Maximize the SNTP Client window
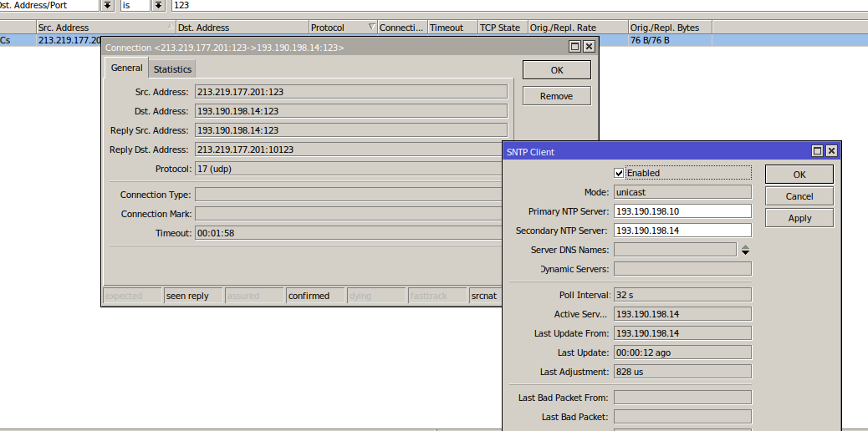 [x=817, y=151]
